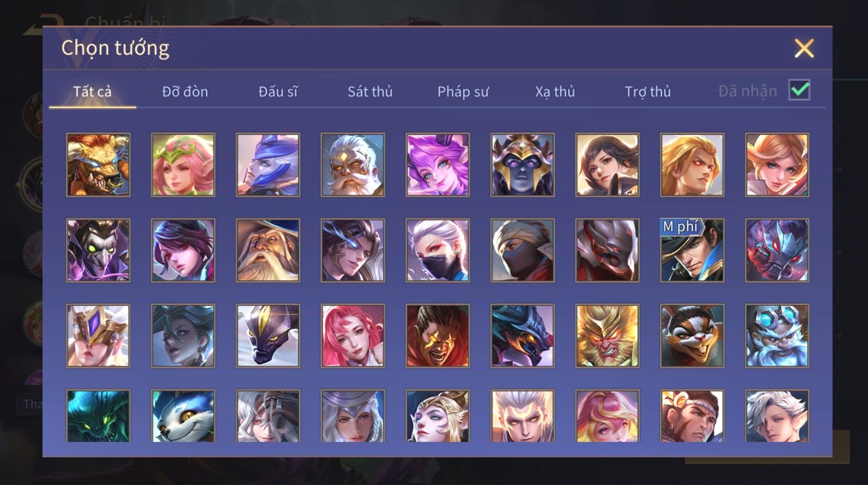This screenshot has height=485, width=868.
Task: Pick the blue wolf hero with yellow eyes
Action: point(183,416)
